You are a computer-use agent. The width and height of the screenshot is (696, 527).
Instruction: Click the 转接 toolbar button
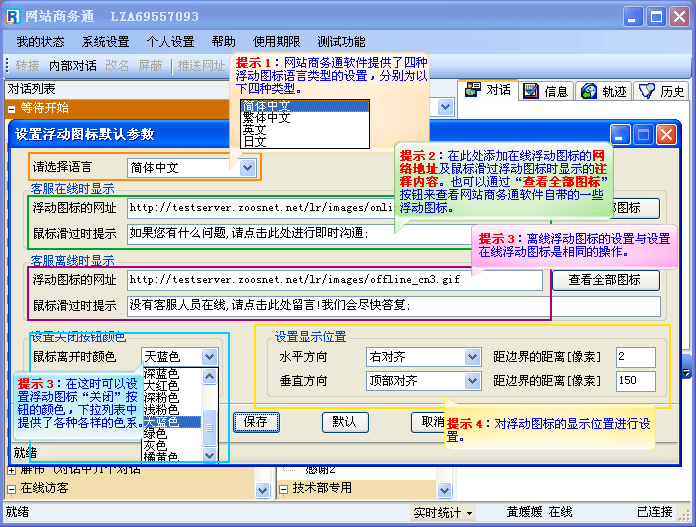tap(28, 66)
